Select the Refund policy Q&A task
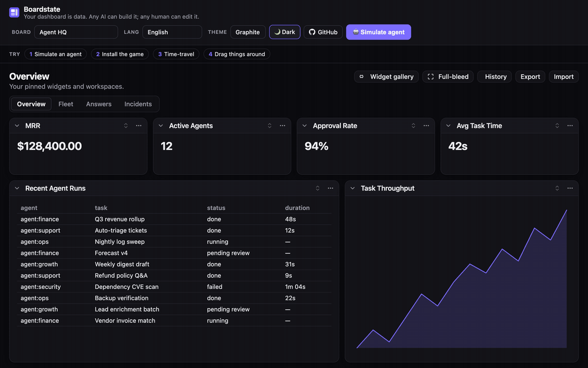 121,275
